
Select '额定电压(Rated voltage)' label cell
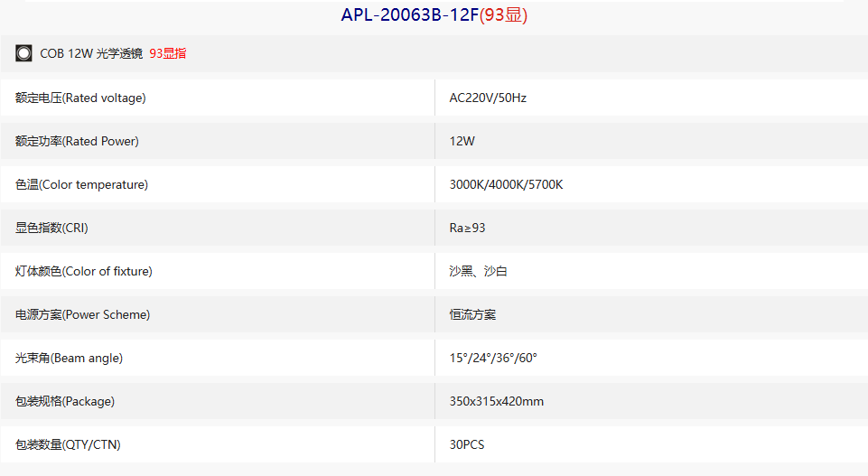click(x=218, y=98)
